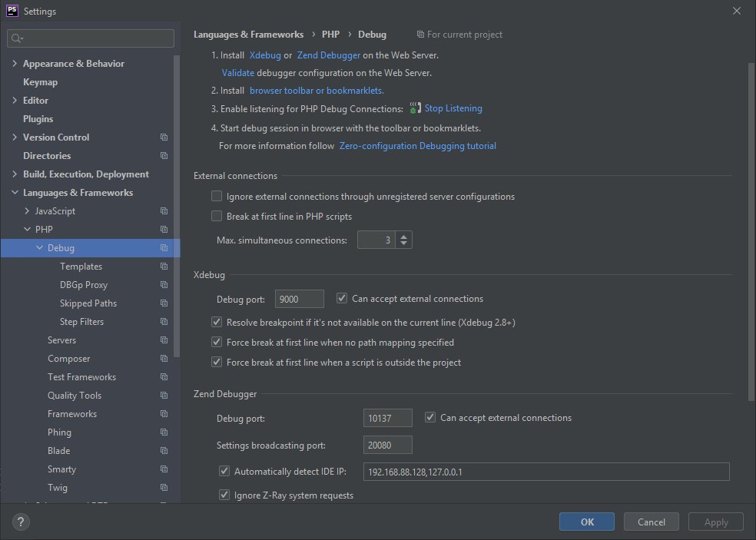Viewport: 756px width, 540px height.
Task: Open Skipped Paths settings
Action: (x=88, y=303)
